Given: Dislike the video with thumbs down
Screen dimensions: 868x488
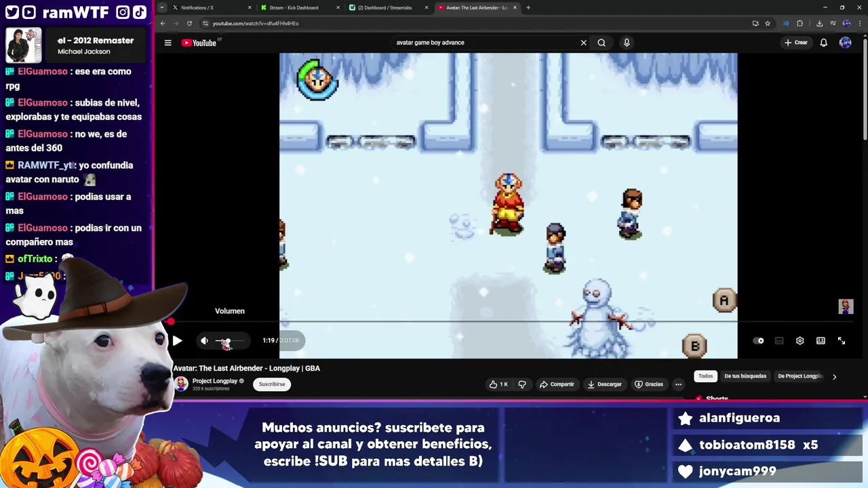Looking at the screenshot, I should click(522, 384).
